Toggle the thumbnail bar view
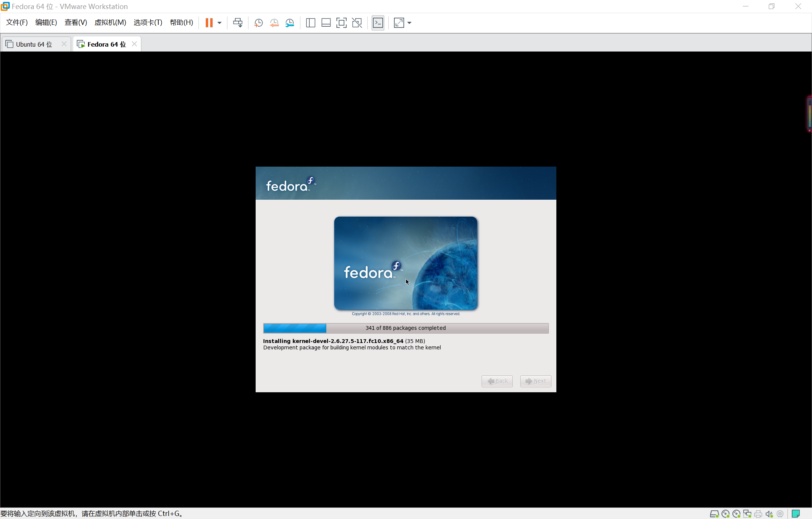This screenshot has width=812, height=519. [x=326, y=23]
